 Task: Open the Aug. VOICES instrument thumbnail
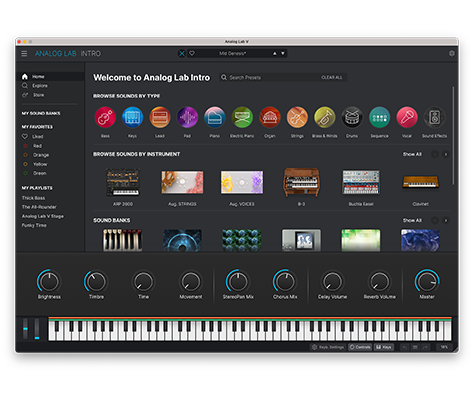tap(242, 182)
